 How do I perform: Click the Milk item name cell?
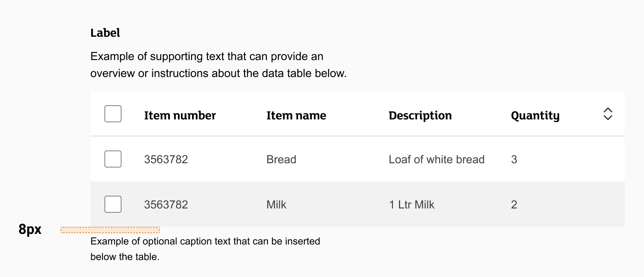(276, 205)
